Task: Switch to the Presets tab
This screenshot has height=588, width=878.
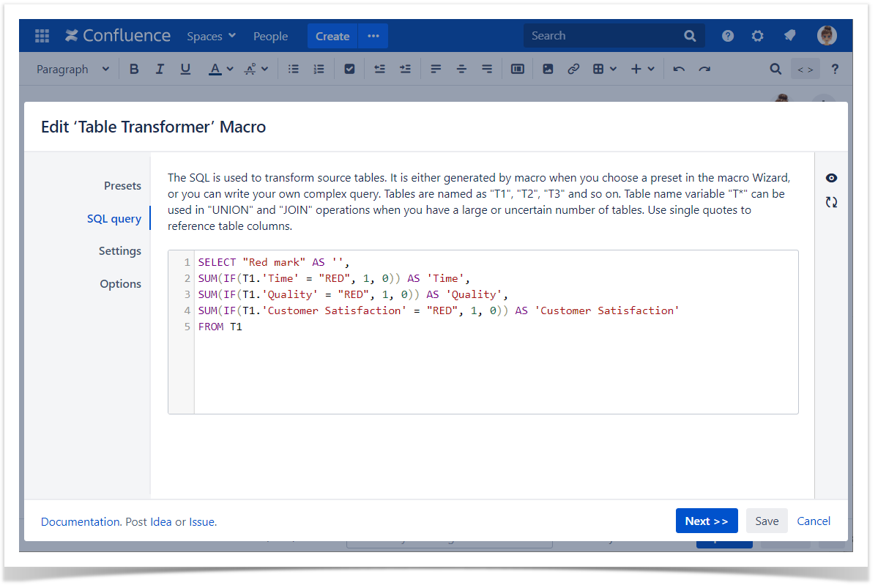Action: (x=122, y=185)
